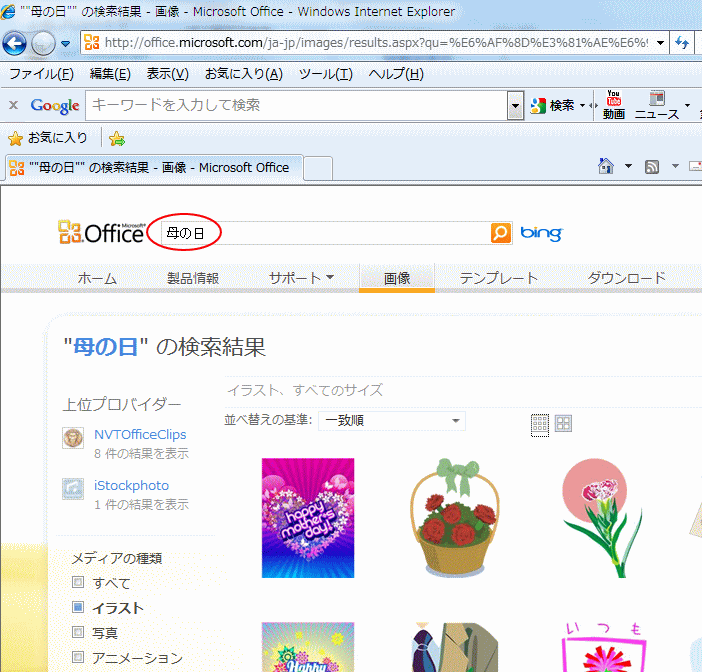Open the red roses basket illustration
The width and height of the screenshot is (702, 672).
455,518
